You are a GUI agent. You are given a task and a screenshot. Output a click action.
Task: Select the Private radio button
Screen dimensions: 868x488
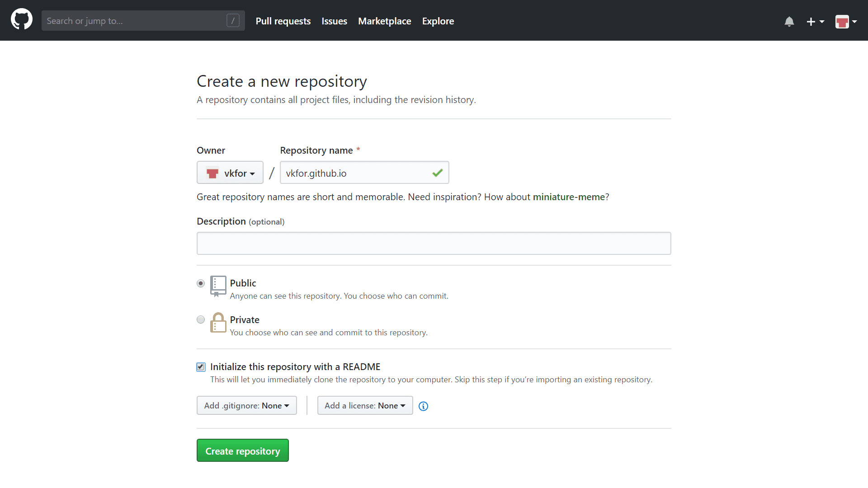tap(201, 319)
